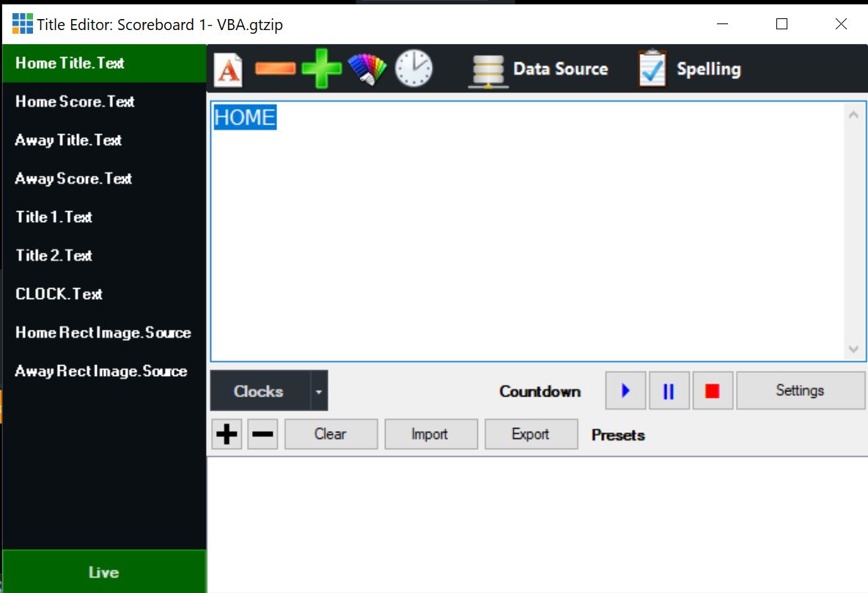
Task: Select CLOCK.Text in field list
Action: [59, 294]
